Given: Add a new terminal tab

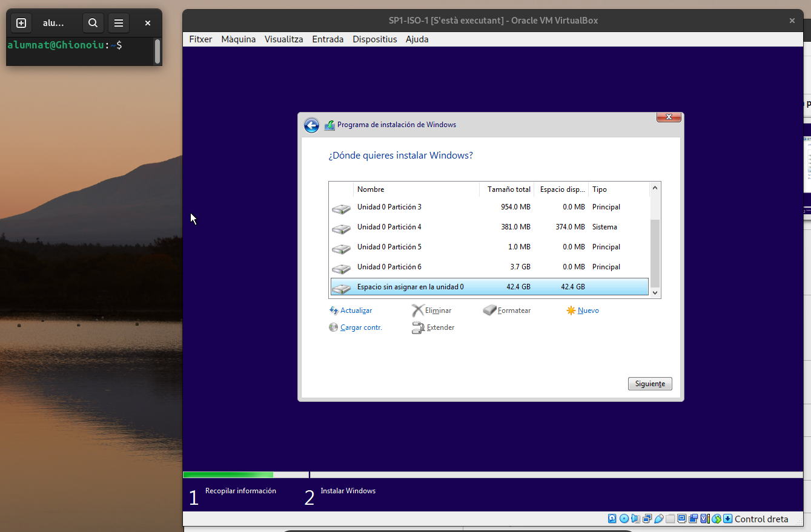Looking at the screenshot, I should pos(21,23).
